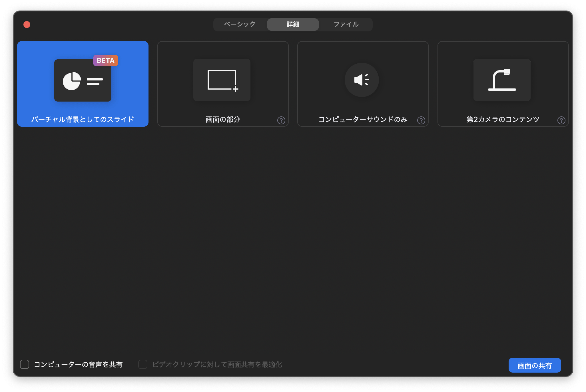This screenshot has width=586, height=392.
Task: Click the 画面の部分 label
Action: 223,119
